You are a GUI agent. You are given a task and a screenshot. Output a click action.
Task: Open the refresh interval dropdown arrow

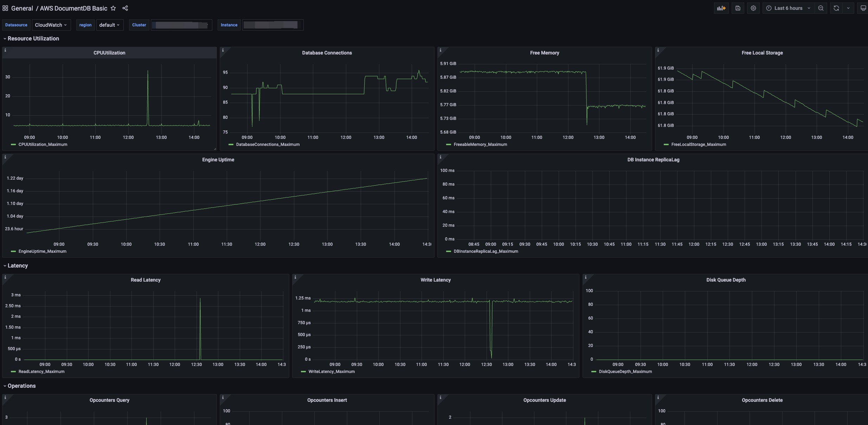tap(848, 8)
